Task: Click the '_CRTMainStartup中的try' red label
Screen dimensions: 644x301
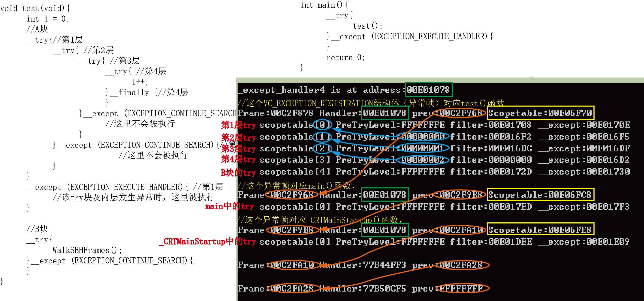Action: [x=208, y=241]
